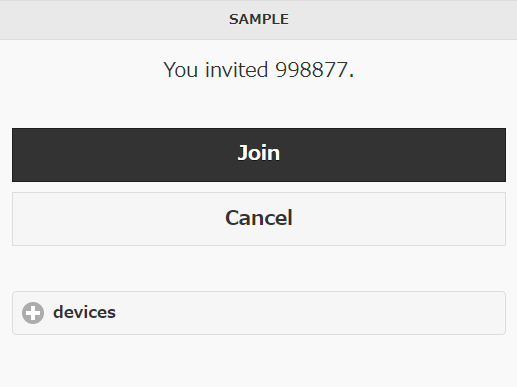Click the Join button
The height and width of the screenshot is (387, 517).
pyautogui.click(x=259, y=155)
